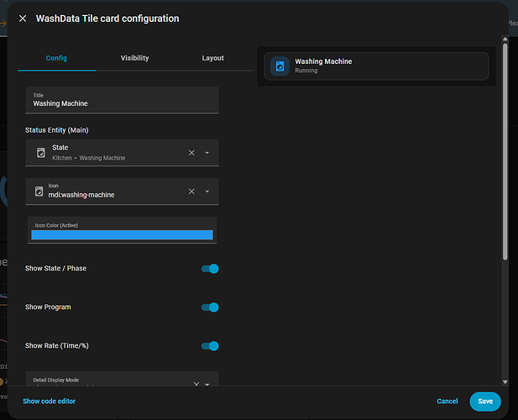Click the 'Kitchen • Washing Machine' subtitle
This screenshot has width=518, height=420.
click(x=88, y=158)
